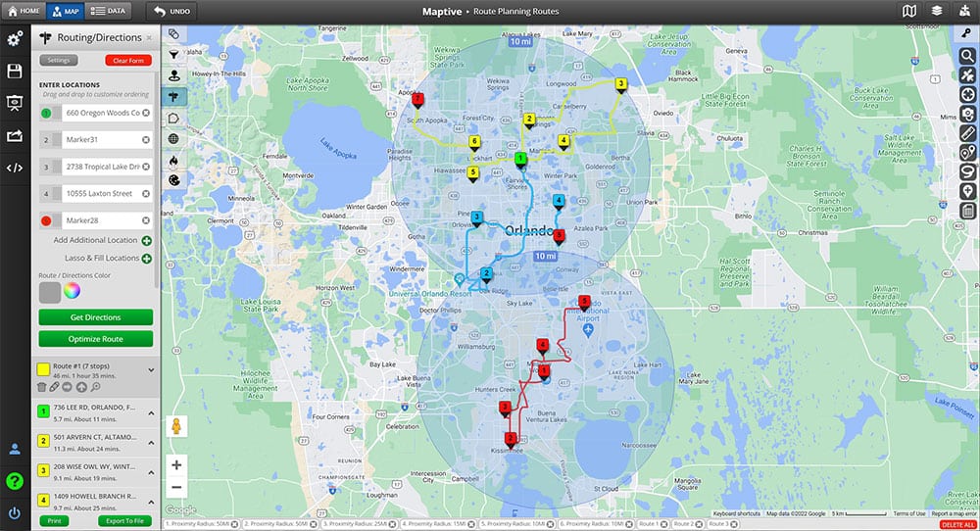Open the globe boundary tool
Screen dimensions: 980x531
pyautogui.click(x=174, y=139)
